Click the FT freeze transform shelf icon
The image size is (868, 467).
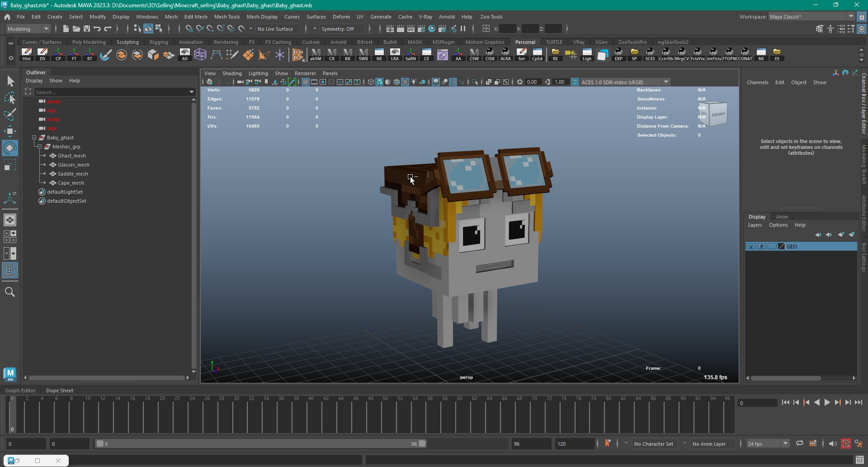click(x=74, y=54)
